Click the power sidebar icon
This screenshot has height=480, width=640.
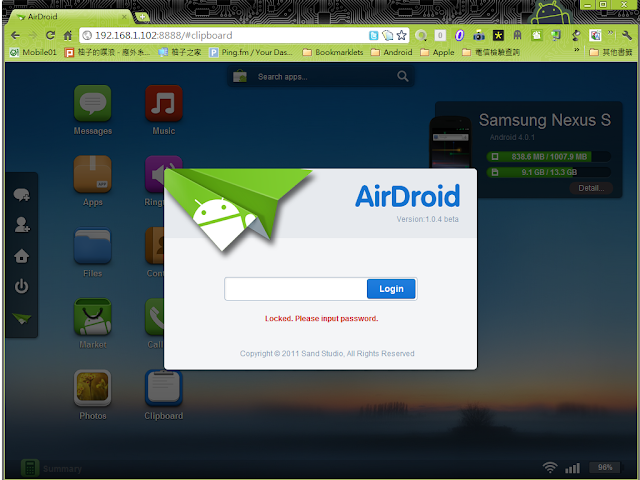tap(22, 287)
